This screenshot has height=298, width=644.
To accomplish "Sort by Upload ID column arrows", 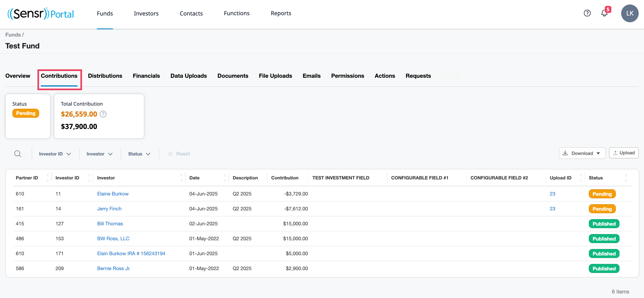I will point(581,178).
